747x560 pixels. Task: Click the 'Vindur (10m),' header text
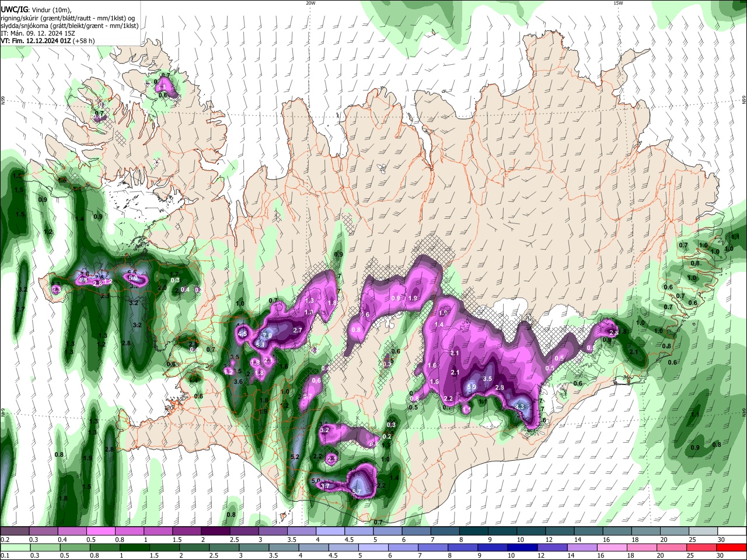point(53,9)
